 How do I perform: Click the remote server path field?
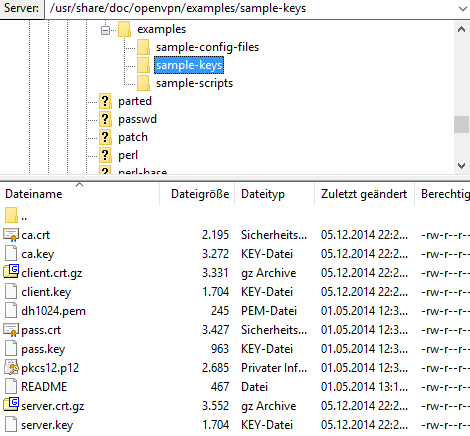pyautogui.click(x=251, y=9)
